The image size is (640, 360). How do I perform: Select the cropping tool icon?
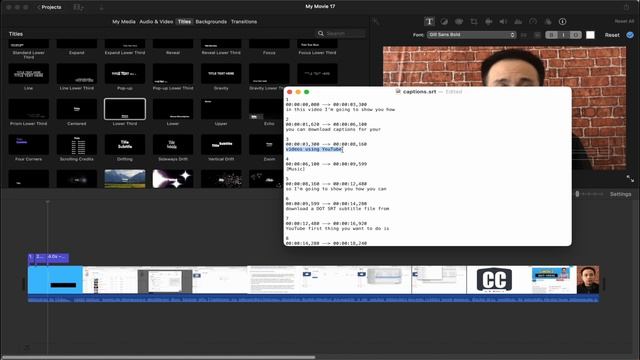tap(474, 22)
